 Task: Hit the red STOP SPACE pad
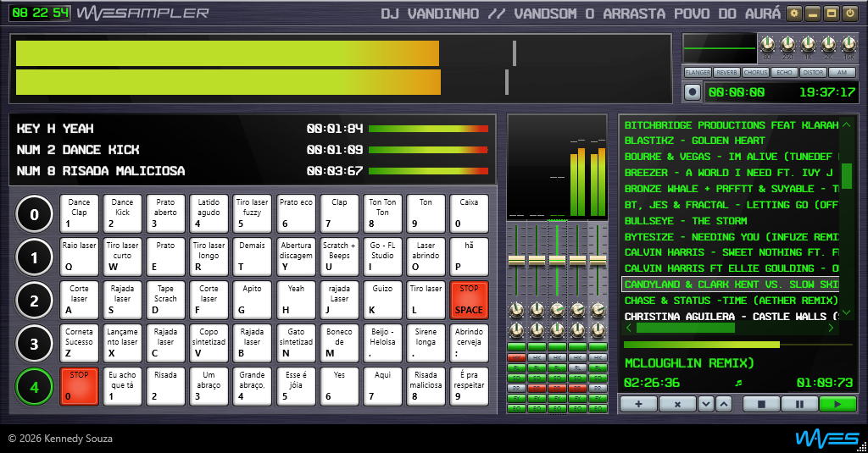point(469,301)
